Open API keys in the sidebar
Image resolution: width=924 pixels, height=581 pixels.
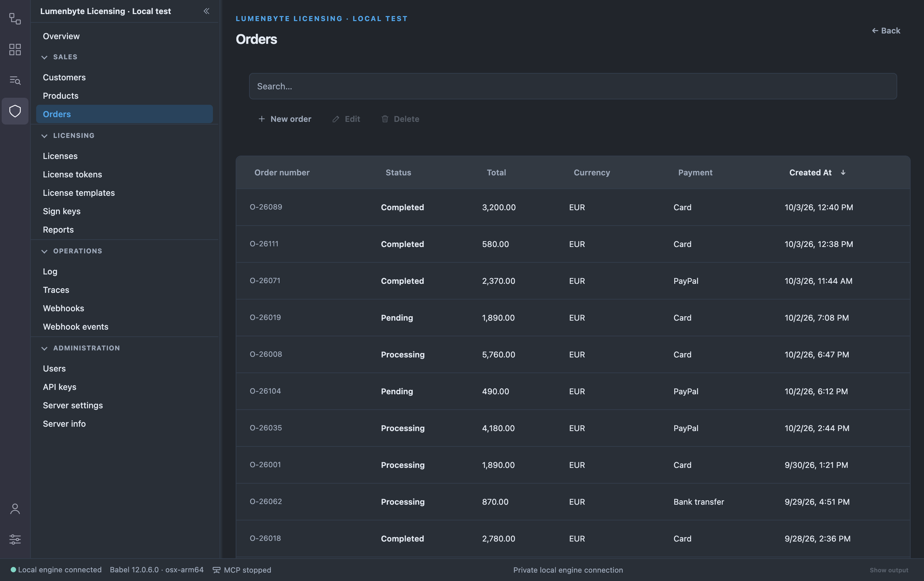point(60,387)
